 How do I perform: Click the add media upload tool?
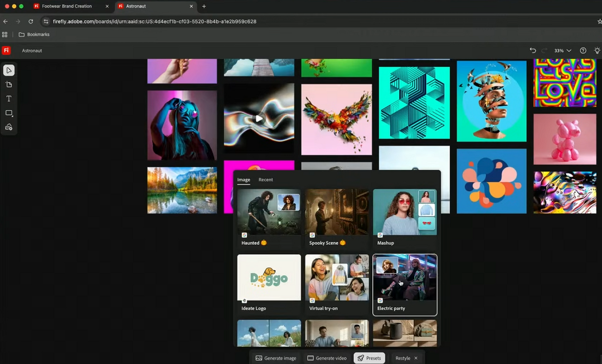pyautogui.click(x=8, y=127)
